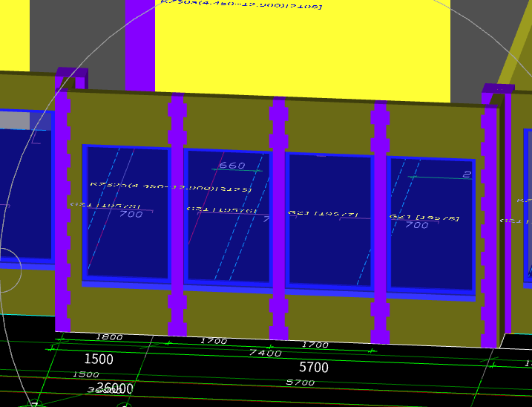The height and width of the screenshot is (407, 532).
Task: Select the 1700 dimension below G21 [195/7] window
Action: 315,345
